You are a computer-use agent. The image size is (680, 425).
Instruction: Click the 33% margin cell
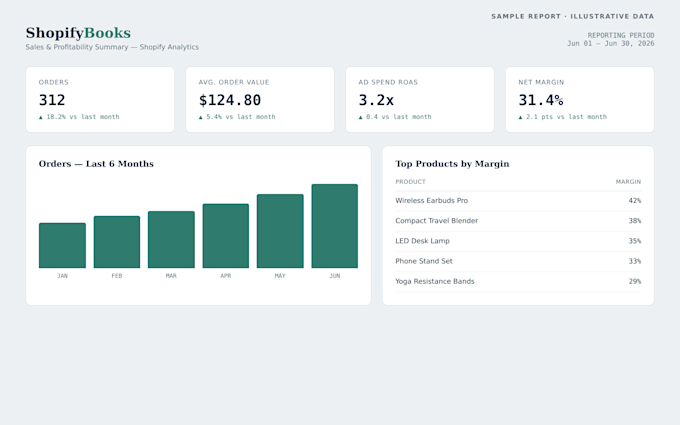click(635, 261)
